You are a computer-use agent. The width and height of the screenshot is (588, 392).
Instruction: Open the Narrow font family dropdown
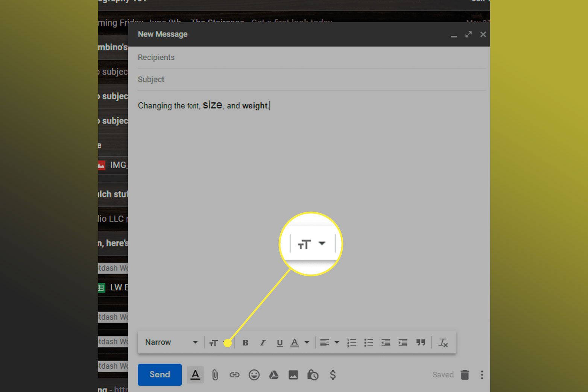click(x=171, y=342)
